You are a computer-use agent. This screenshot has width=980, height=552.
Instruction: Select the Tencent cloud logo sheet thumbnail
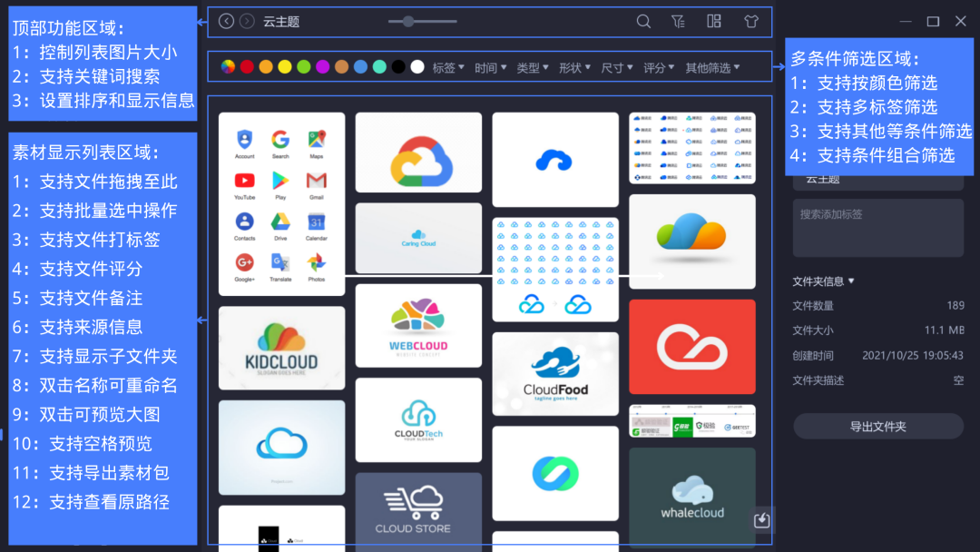[692, 148]
